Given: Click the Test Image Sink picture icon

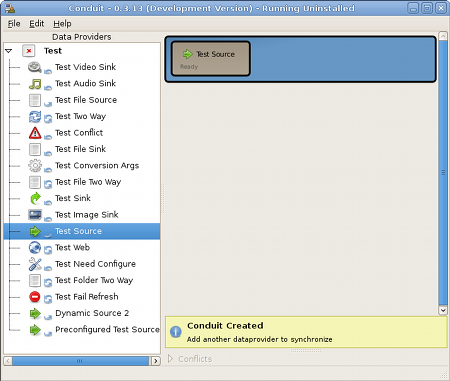Looking at the screenshot, I should pos(35,215).
